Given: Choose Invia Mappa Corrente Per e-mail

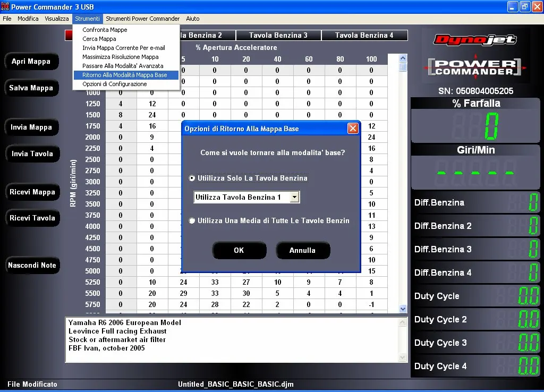Looking at the screenshot, I should (x=126, y=48).
